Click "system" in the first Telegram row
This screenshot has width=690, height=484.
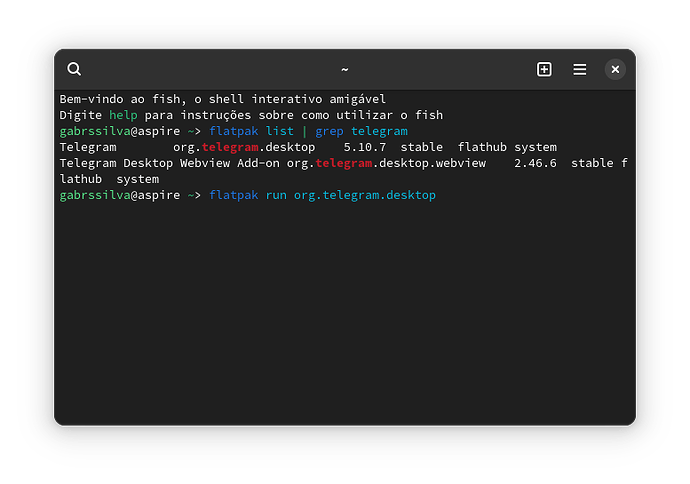pyautogui.click(x=535, y=147)
